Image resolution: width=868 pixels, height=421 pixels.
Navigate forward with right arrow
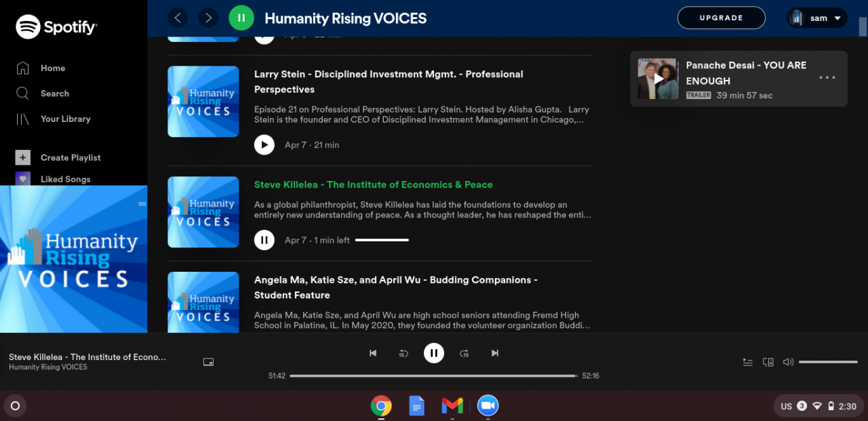click(x=208, y=18)
